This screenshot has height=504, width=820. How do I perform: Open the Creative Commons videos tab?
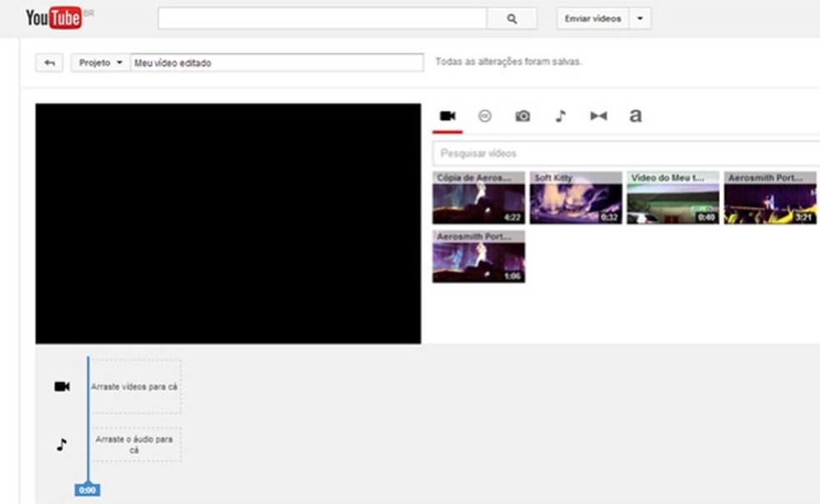(485, 116)
